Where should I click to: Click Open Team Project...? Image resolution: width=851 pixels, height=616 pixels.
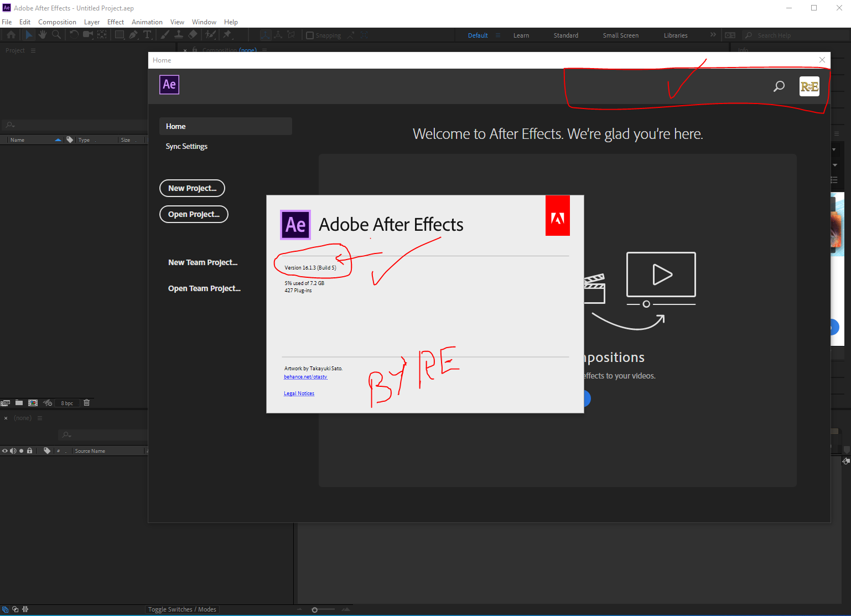tap(204, 288)
